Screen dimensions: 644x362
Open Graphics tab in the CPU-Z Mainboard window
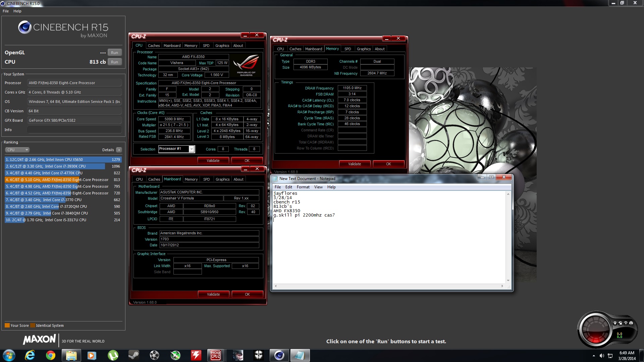222,179
